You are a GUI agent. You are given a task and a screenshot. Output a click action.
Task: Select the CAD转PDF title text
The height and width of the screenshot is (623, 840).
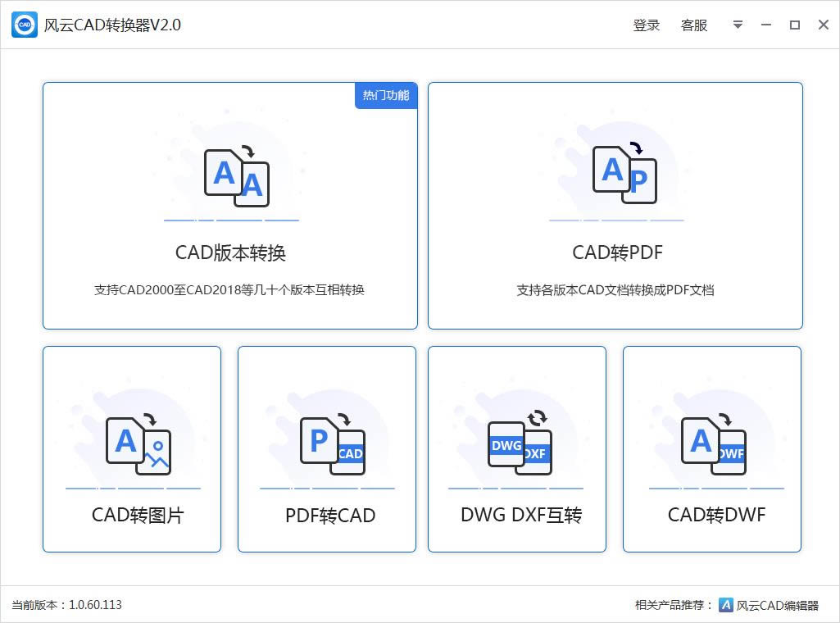pos(617,252)
